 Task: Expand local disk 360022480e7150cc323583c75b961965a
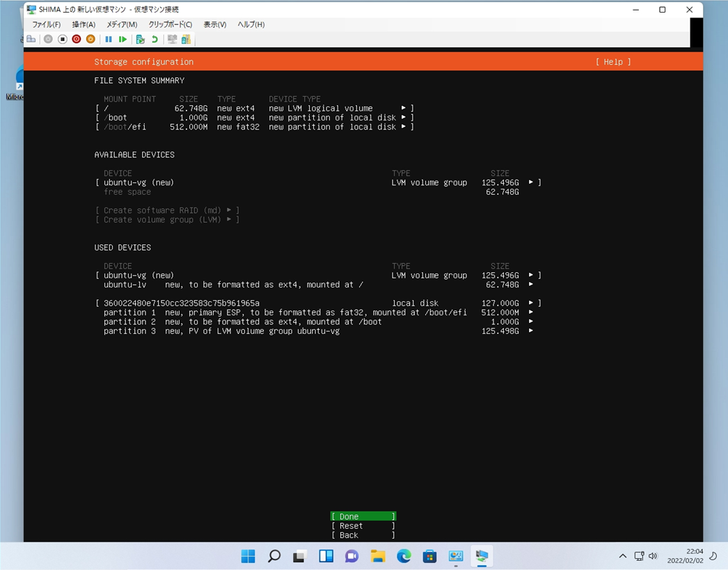319,303
